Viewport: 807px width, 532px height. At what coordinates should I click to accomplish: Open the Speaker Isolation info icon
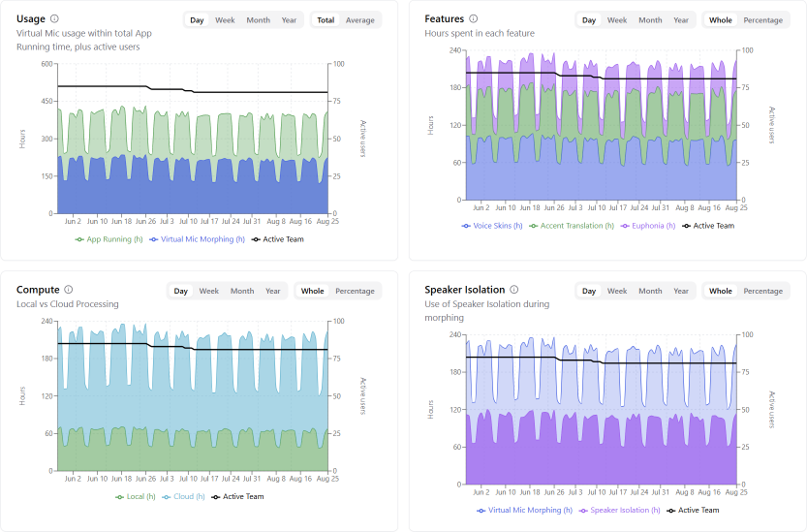click(x=514, y=290)
